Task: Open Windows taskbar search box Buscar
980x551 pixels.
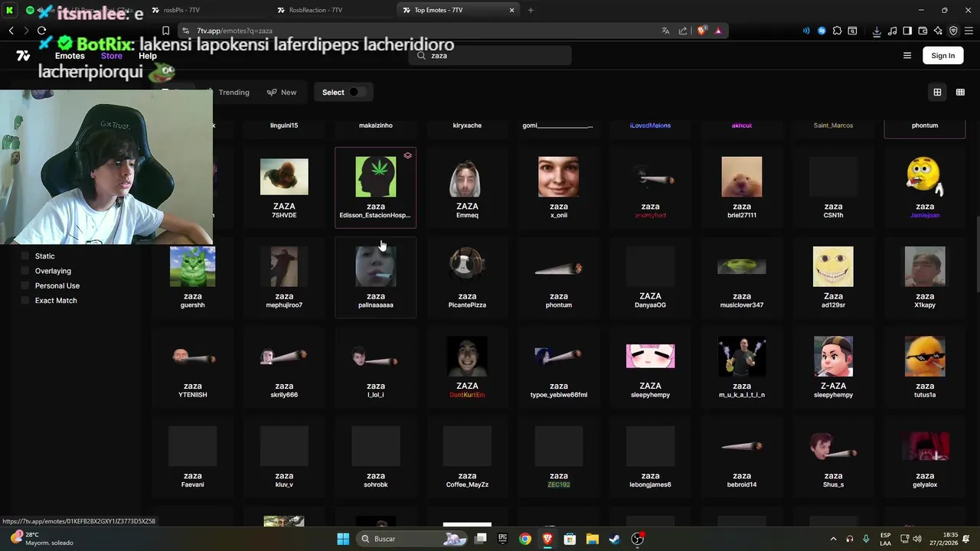Action: (412, 539)
